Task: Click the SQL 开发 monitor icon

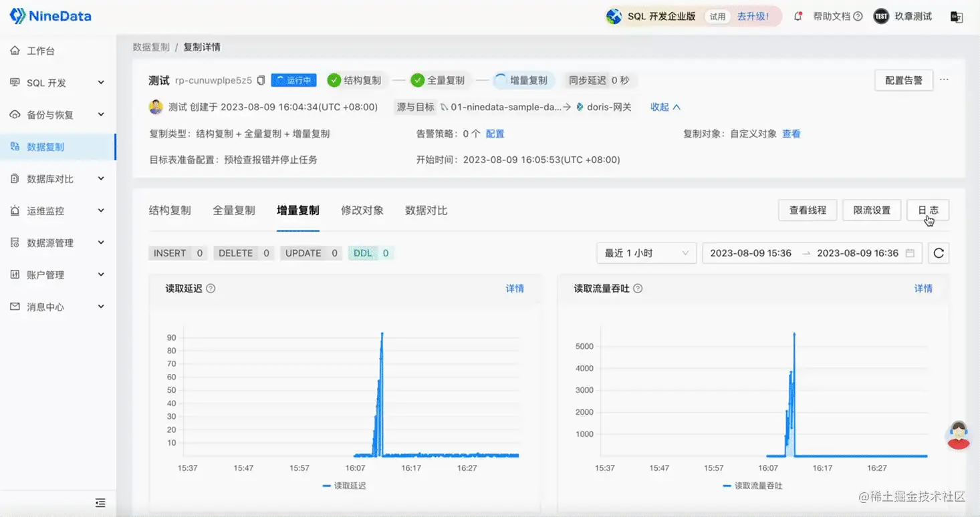Action: click(x=15, y=83)
